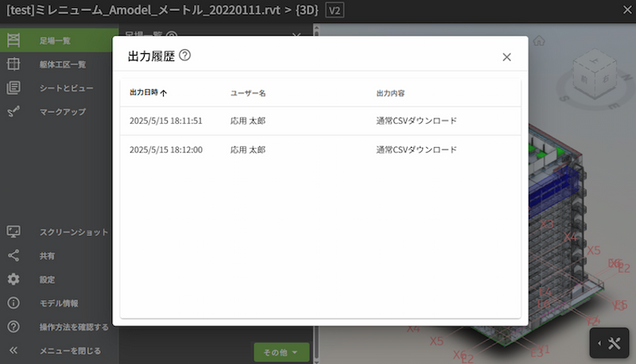The height and width of the screenshot is (364, 636).
Task: Click the 共有 share icon
Action: coord(14,256)
